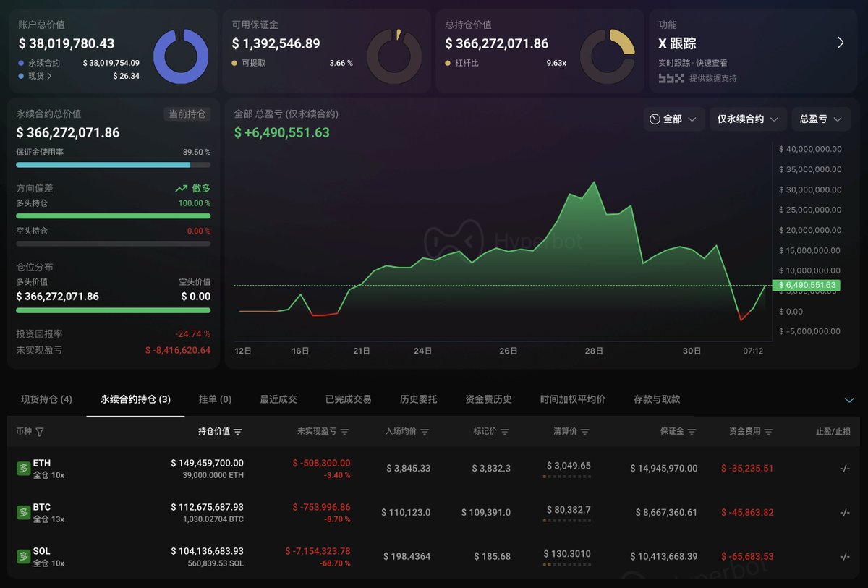
Task: Click the 币种 filter funnel icon
Action: [40, 432]
